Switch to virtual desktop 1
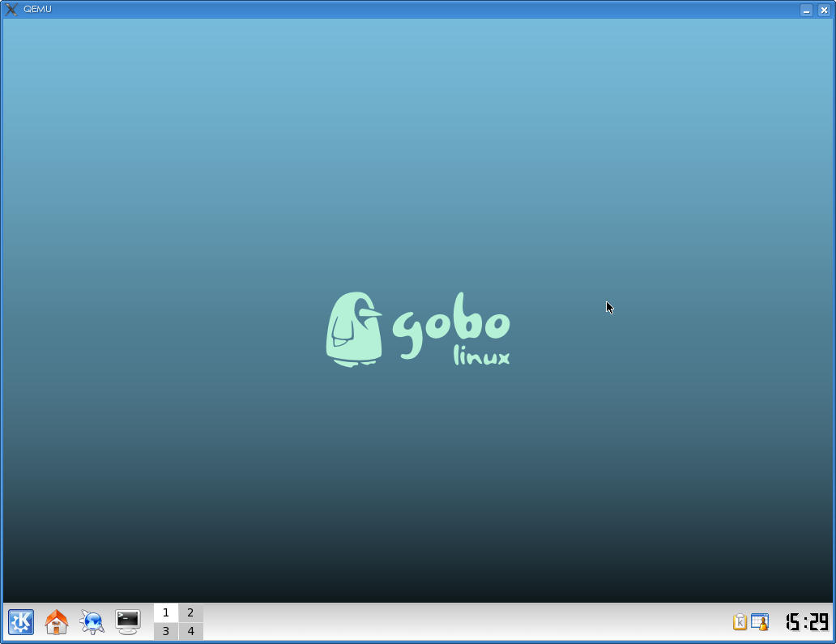The width and height of the screenshot is (836, 644). 166,612
